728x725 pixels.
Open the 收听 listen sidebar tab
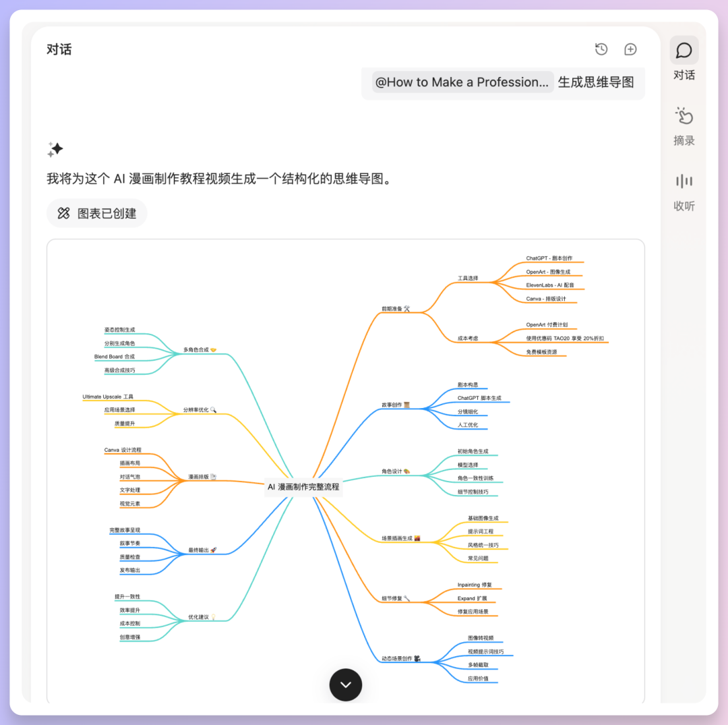[684, 191]
